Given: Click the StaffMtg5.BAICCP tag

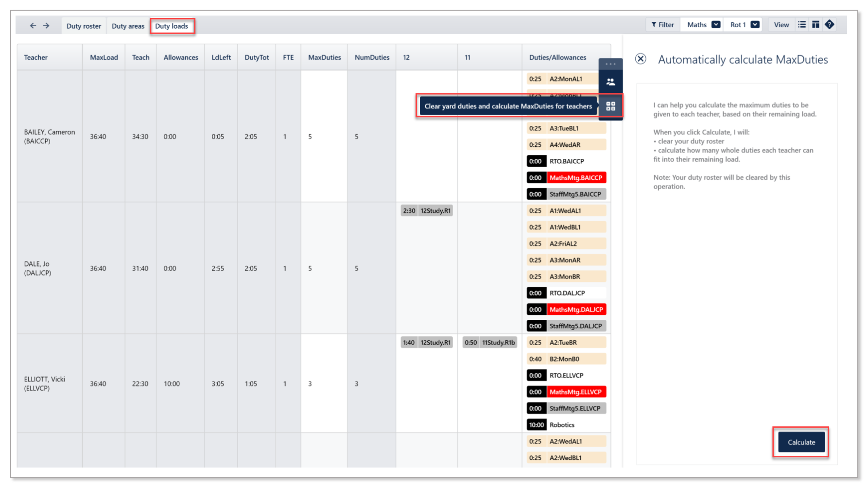Looking at the screenshot, I should click(566, 194).
